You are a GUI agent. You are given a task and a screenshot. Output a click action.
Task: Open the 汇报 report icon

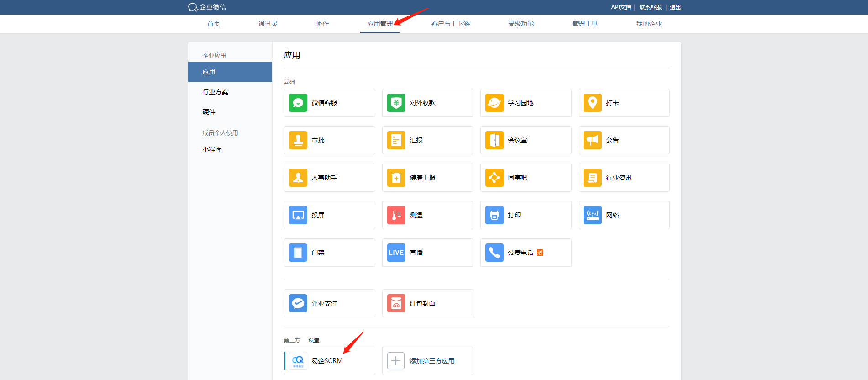pyautogui.click(x=396, y=140)
